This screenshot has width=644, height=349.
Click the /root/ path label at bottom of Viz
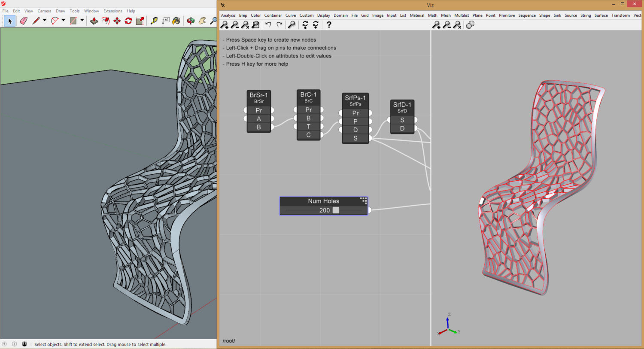pos(229,340)
